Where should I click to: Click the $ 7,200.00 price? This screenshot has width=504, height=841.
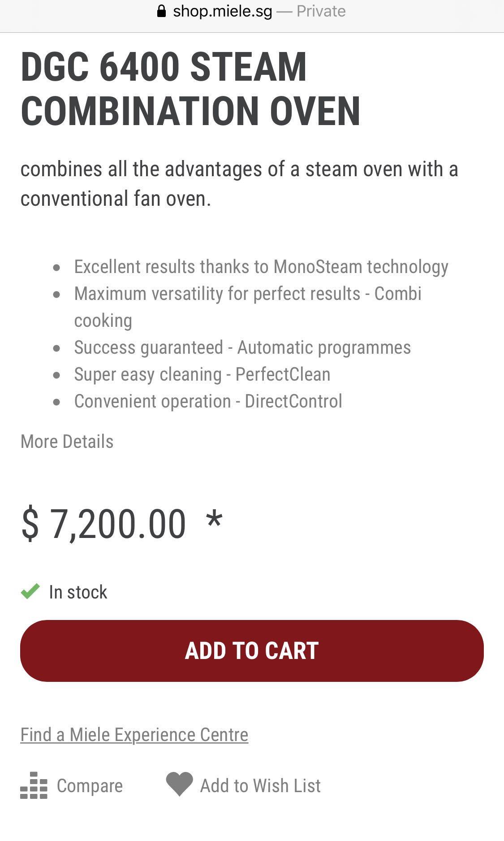(x=104, y=523)
